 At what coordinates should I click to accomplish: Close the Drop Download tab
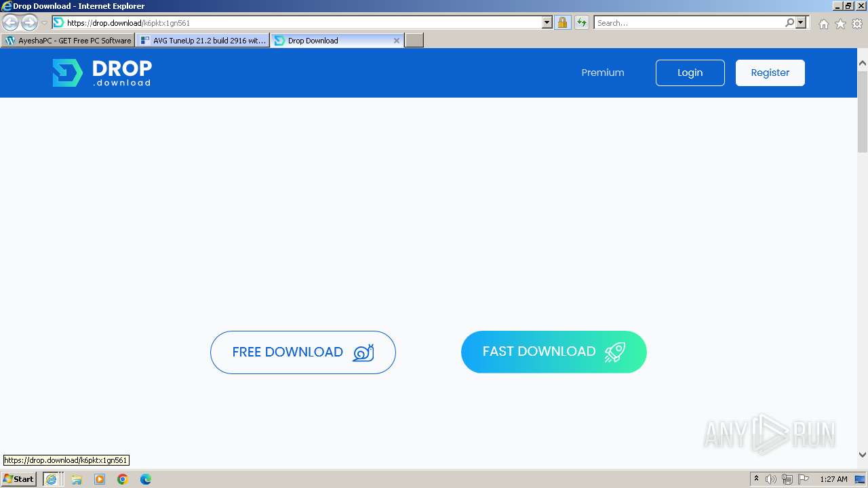[397, 41]
